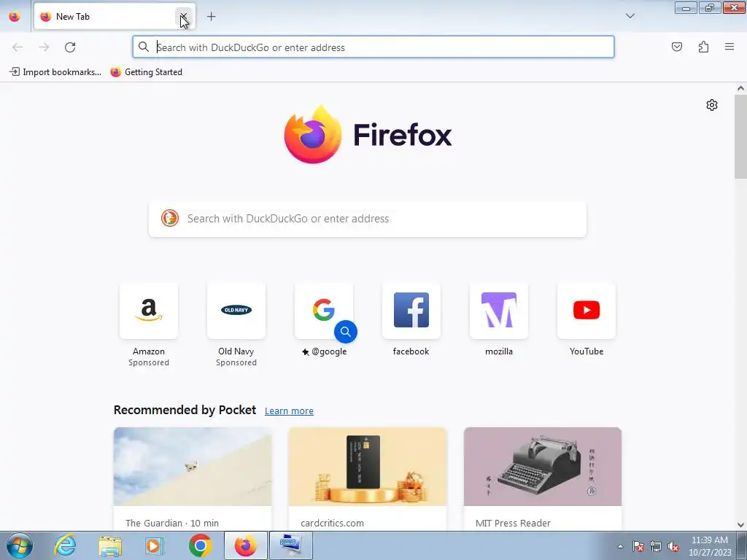Click Learn more about Pocket link
This screenshot has width=747, height=560.
point(289,411)
